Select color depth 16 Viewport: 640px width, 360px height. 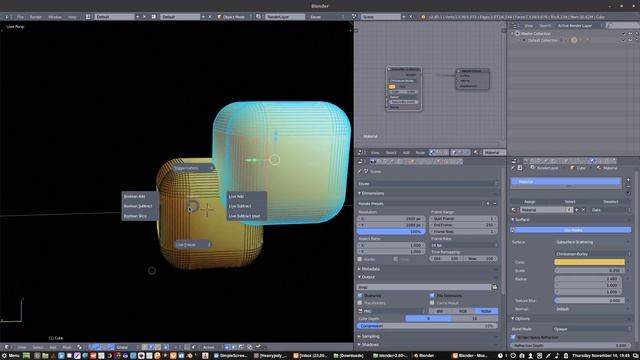click(474, 318)
